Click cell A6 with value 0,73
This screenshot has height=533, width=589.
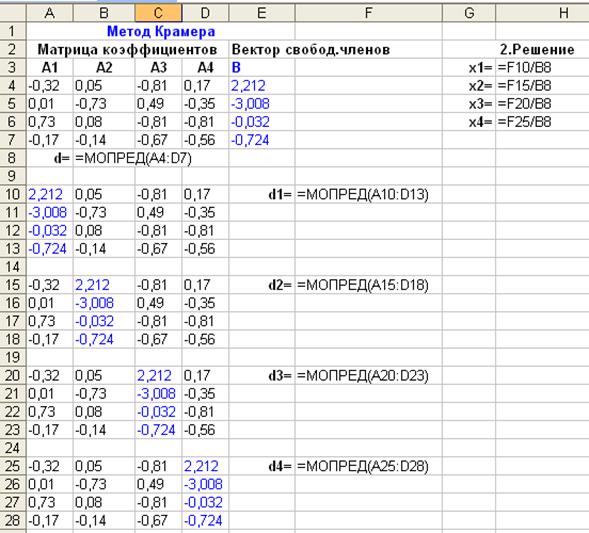tap(50, 122)
